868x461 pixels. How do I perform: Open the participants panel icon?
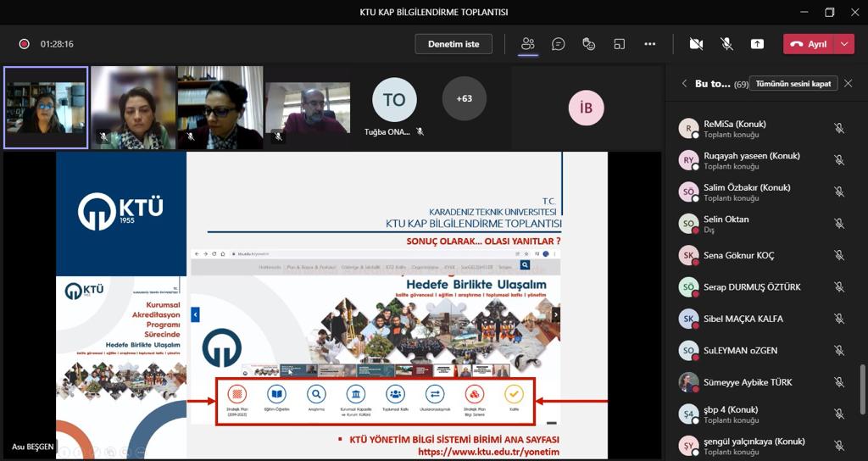528,44
